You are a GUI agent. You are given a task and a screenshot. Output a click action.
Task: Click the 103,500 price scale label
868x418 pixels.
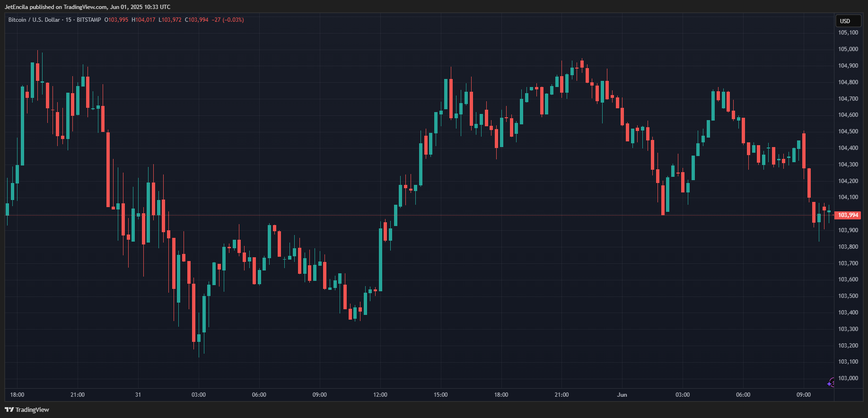click(x=848, y=296)
